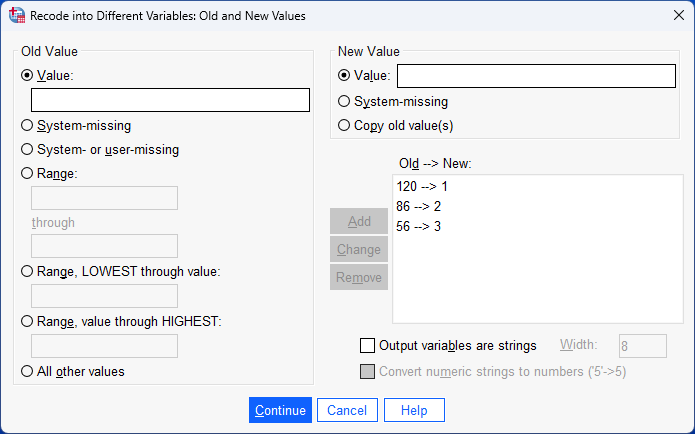
Task: Select Old Value System-missing option
Action: point(28,126)
